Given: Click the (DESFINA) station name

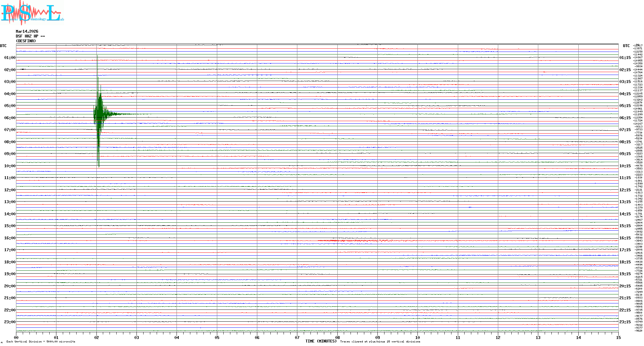Looking at the screenshot, I should tap(26, 41).
